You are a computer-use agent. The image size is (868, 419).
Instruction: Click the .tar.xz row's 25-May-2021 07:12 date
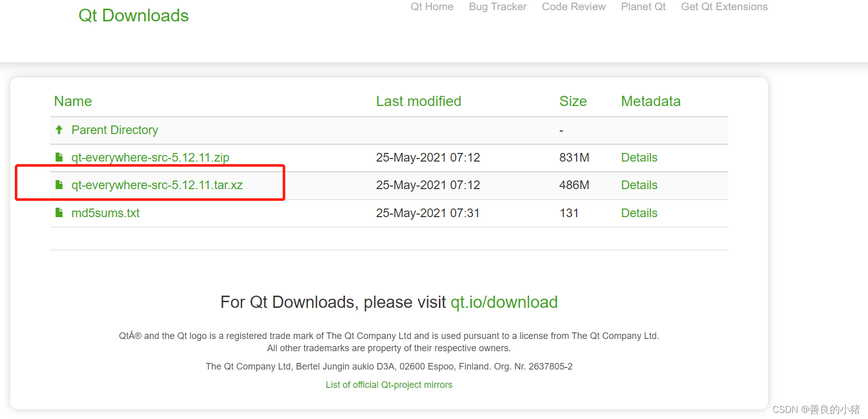[428, 185]
